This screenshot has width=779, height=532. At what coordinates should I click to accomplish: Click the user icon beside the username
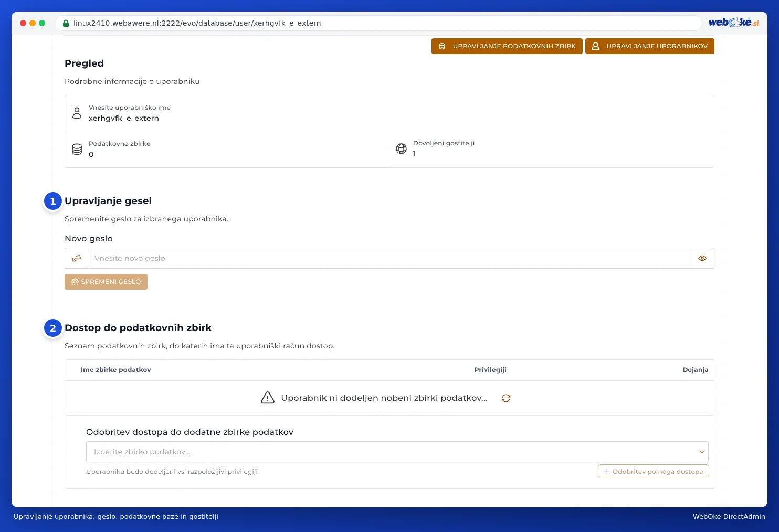(x=77, y=113)
